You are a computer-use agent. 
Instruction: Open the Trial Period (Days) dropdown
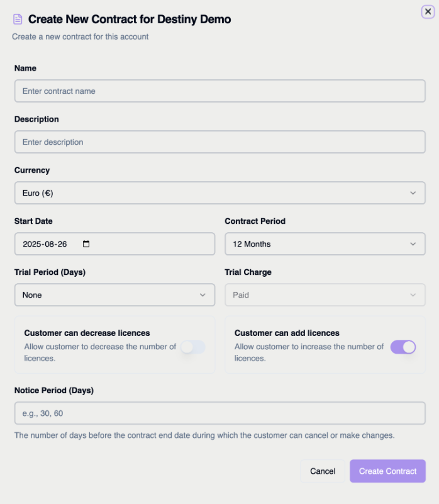click(114, 294)
